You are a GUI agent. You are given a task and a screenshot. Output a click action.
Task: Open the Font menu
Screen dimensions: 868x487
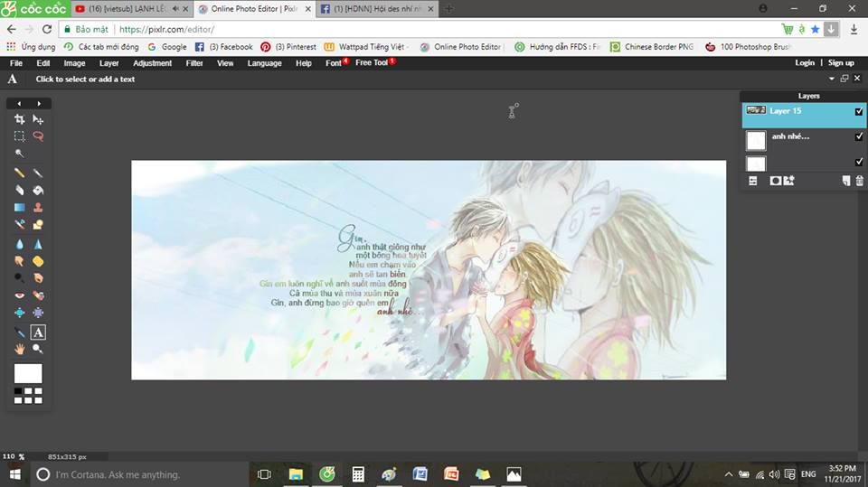(334, 63)
